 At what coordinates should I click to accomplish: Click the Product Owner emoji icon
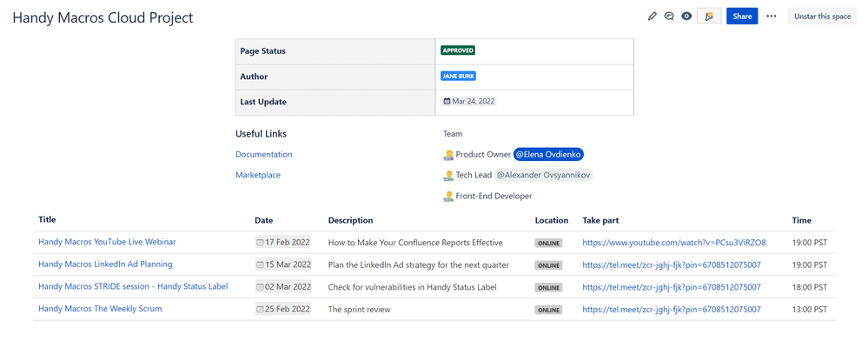coord(448,155)
